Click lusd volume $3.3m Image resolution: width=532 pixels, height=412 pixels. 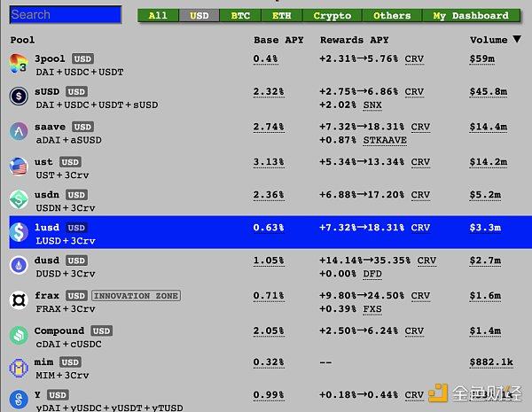click(x=485, y=228)
